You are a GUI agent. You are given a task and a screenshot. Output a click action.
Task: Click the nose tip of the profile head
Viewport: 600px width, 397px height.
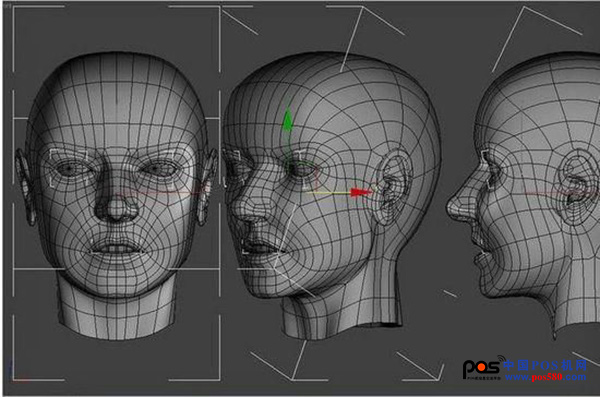(x=452, y=209)
